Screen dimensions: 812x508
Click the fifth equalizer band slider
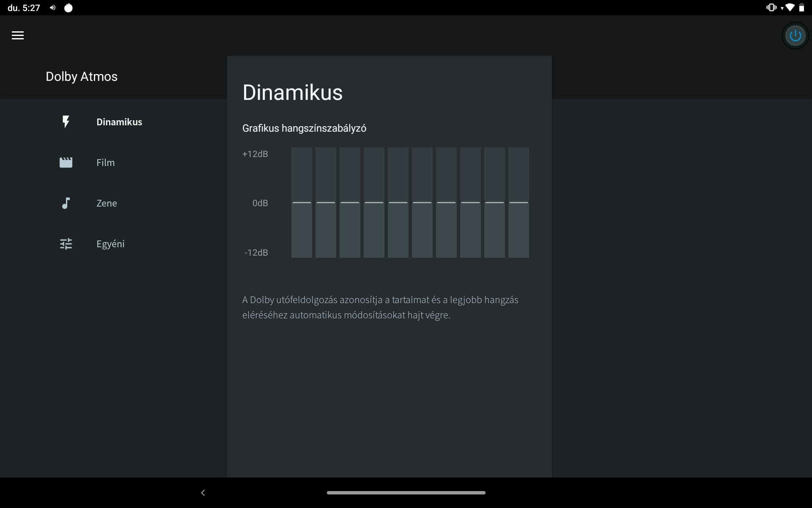[398, 202]
